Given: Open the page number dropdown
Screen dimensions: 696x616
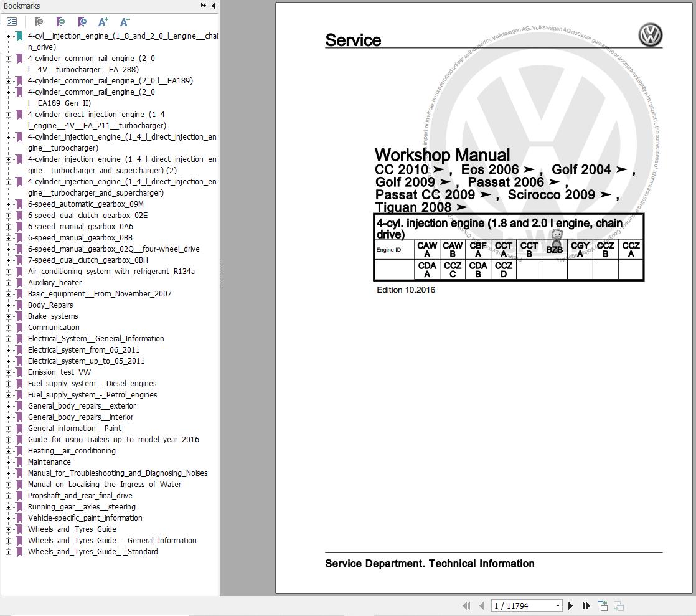Looking at the screenshot, I should [x=558, y=605].
